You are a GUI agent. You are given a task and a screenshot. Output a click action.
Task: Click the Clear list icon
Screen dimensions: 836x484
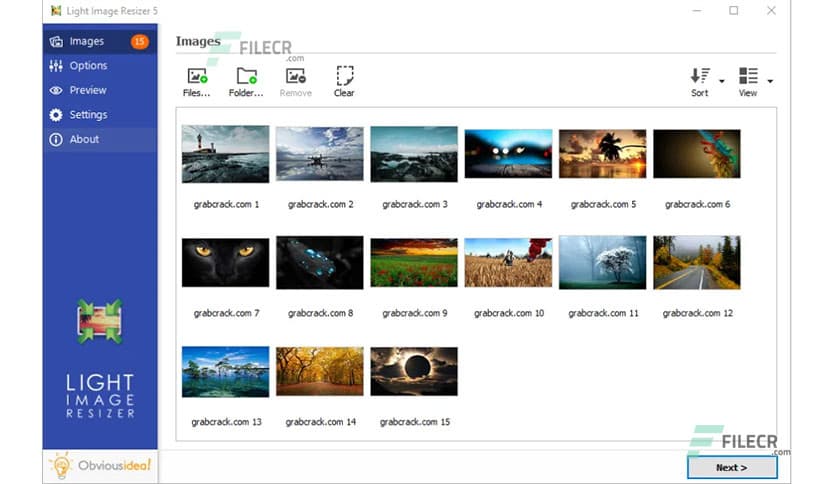(344, 76)
